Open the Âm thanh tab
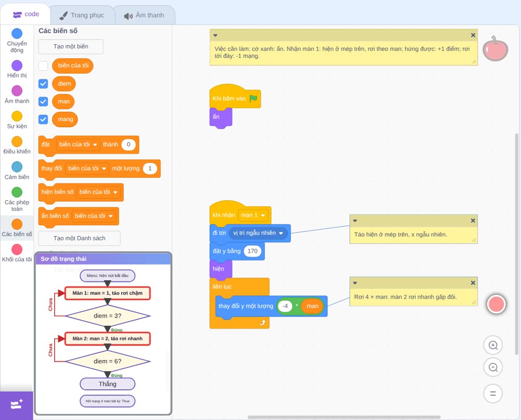 144,15
